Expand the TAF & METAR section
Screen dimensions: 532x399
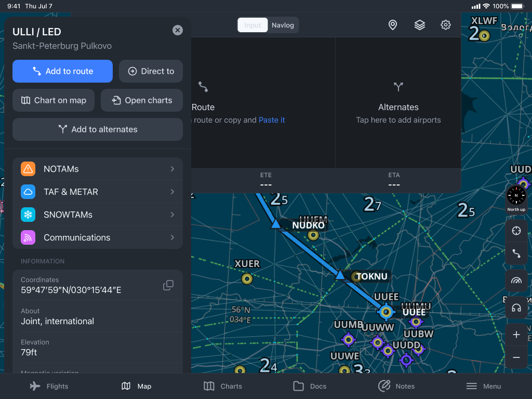coord(97,192)
